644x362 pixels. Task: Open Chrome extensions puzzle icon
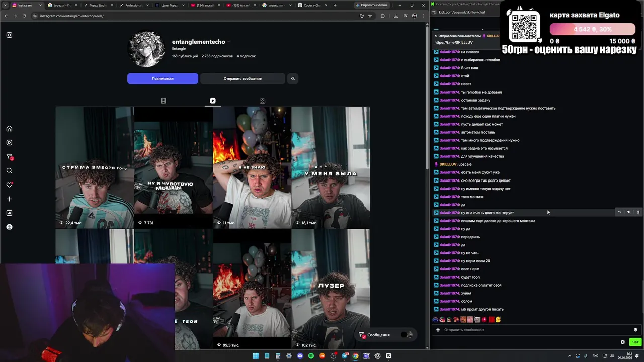[382, 16]
